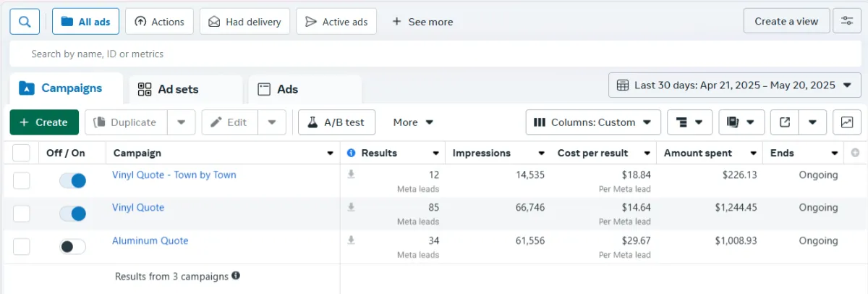Click the add column plus icon
This screenshot has width=868, height=294.
[x=856, y=153]
